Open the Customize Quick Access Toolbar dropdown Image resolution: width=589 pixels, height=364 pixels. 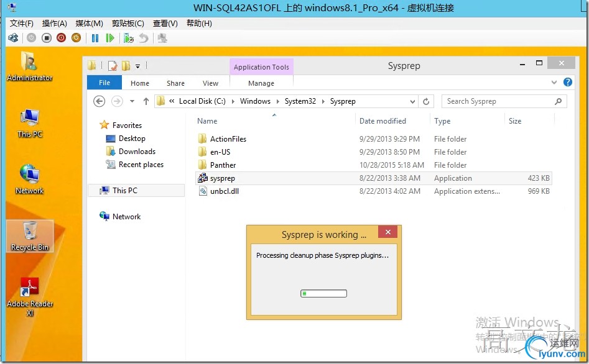coord(138,66)
